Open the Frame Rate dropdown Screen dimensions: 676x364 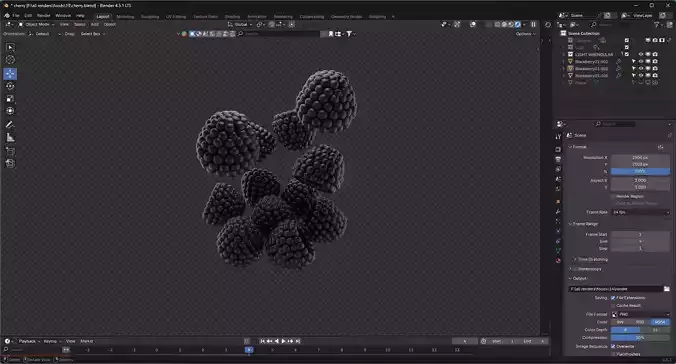[x=641, y=212]
